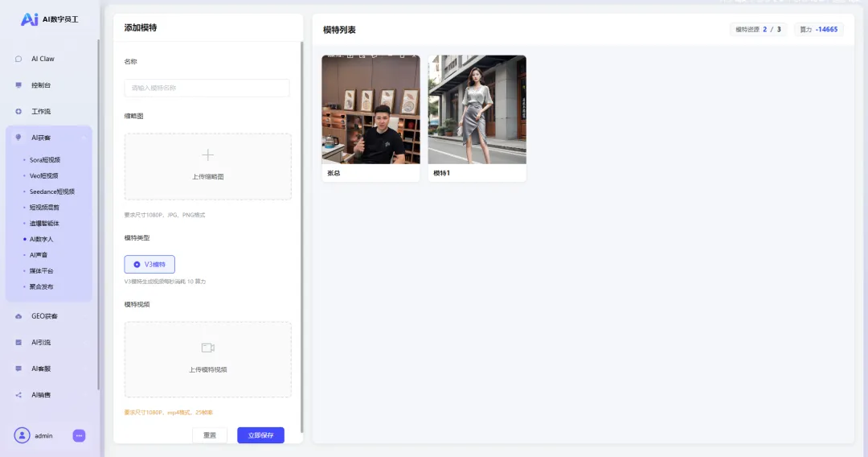Click the 上传缩略图 upload area text

click(208, 177)
